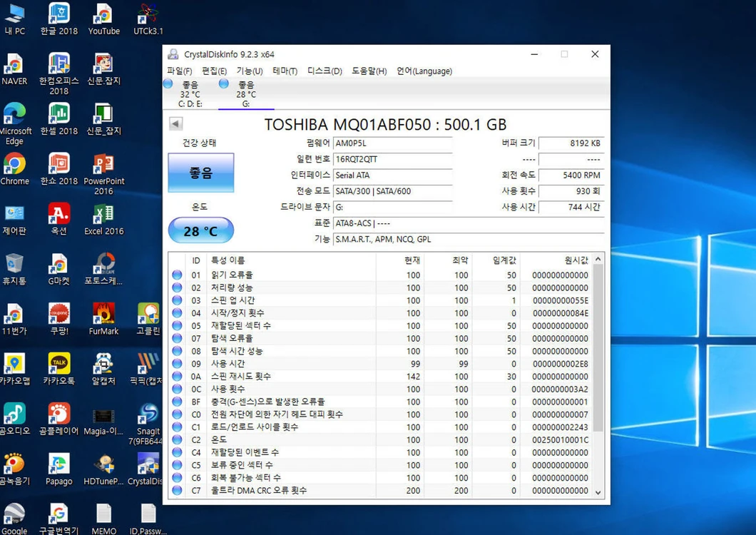Open the 곰녹음기 desktop icon
Image resolution: width=756 pixels, height=535 pixels.
coord(14,469)
